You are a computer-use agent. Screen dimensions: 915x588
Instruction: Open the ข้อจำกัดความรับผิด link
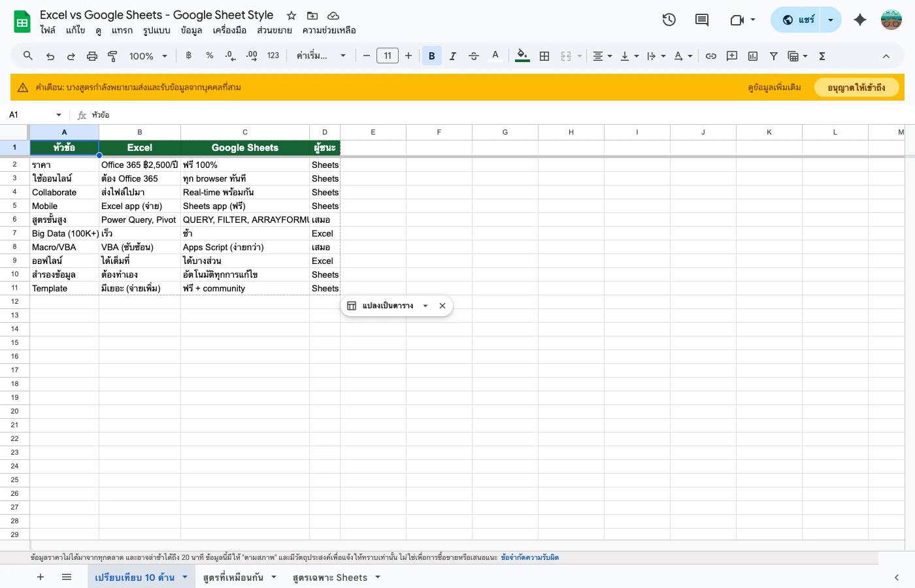[531, 557]
